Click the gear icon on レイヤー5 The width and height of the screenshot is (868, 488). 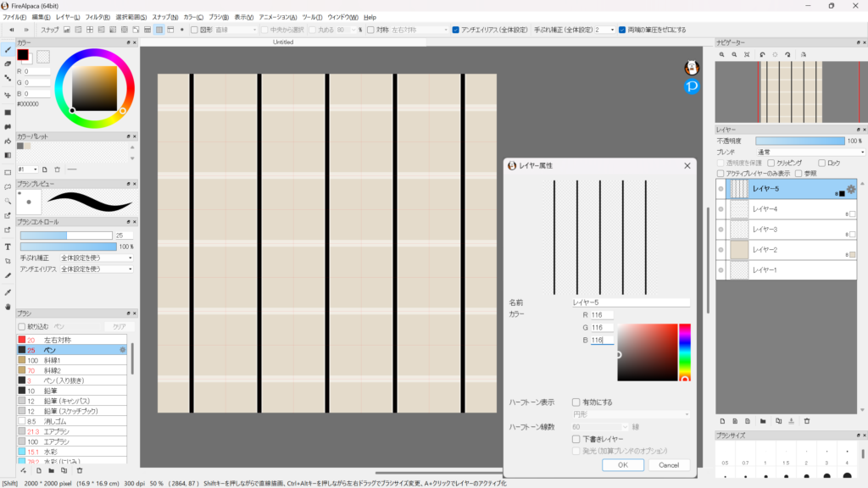[851, 189]
